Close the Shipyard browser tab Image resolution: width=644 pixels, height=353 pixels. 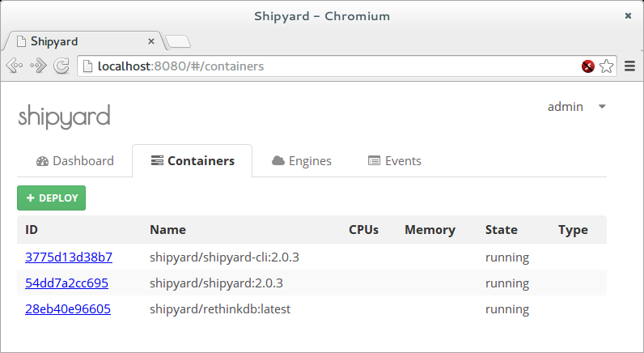[151, 41]
